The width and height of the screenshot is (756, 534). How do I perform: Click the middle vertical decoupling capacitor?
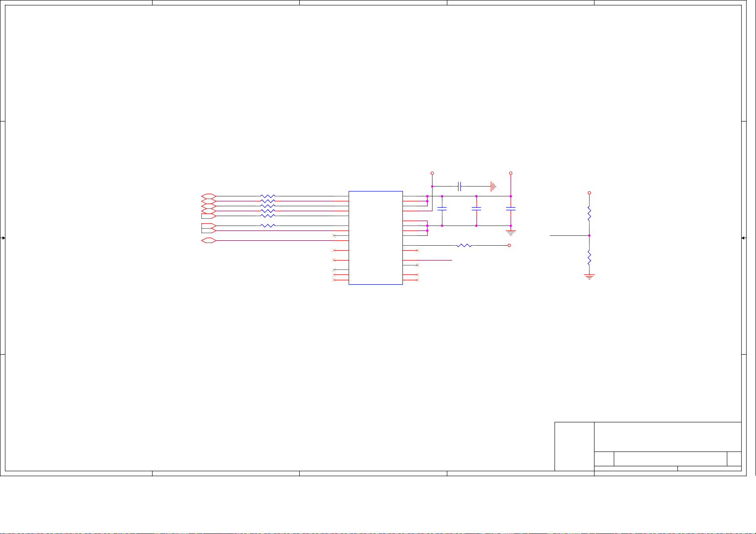[476, 209]
